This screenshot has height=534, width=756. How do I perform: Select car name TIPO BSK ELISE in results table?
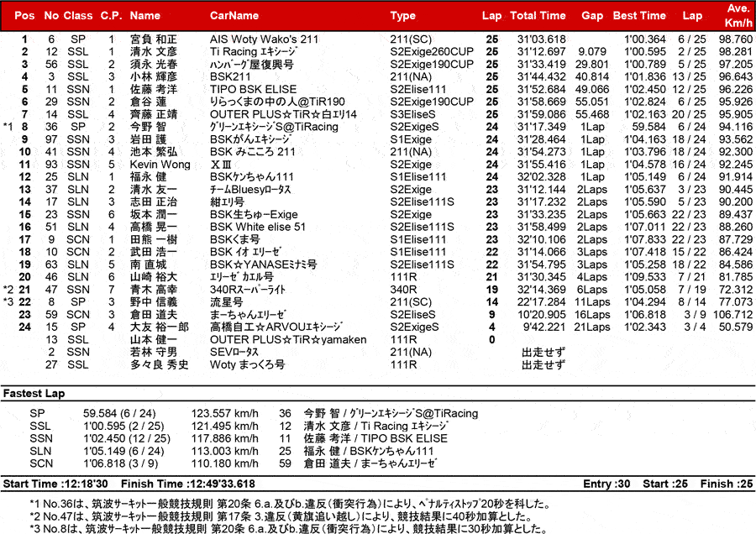(x=253, y=89)
